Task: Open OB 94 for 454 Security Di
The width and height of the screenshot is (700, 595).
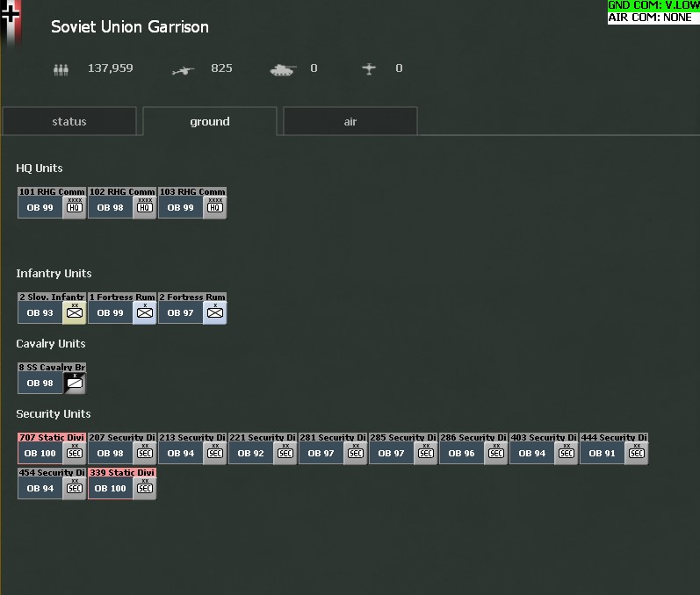Action: point(40,489)
